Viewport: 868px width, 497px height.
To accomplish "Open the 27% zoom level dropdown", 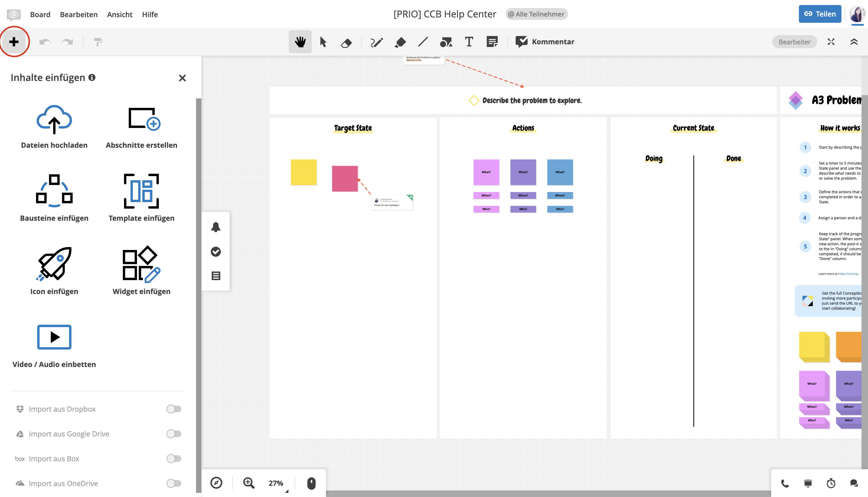I will [278, 483].
